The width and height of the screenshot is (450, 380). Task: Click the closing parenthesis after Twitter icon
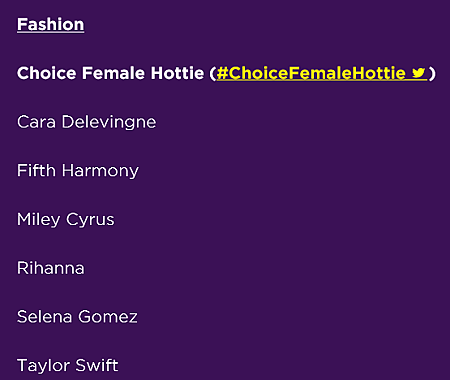[432, 73]
